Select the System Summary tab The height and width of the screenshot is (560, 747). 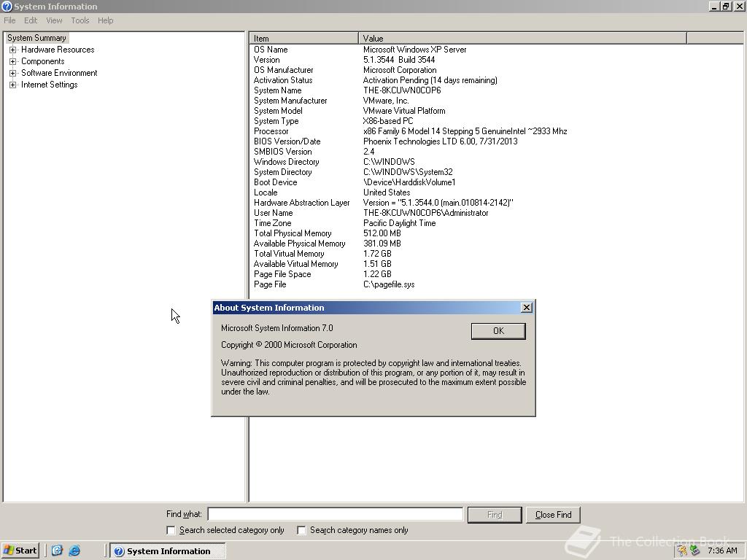(36, 37)
